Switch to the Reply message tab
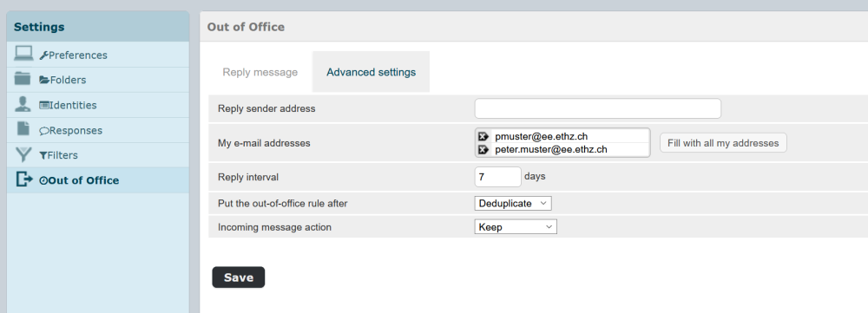Screen dimensions: 868x313 (x=260, y=72)
